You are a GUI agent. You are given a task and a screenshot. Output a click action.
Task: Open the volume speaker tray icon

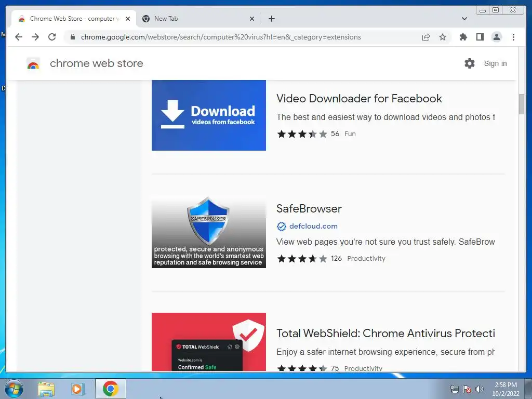[479, 389]
